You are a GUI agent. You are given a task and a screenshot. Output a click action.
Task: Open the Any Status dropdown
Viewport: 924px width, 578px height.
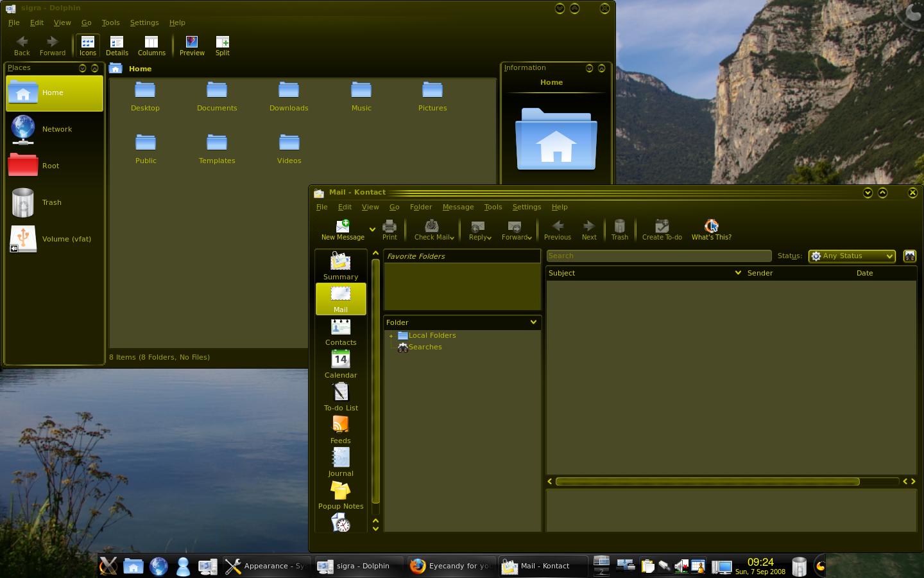[852, 256]
